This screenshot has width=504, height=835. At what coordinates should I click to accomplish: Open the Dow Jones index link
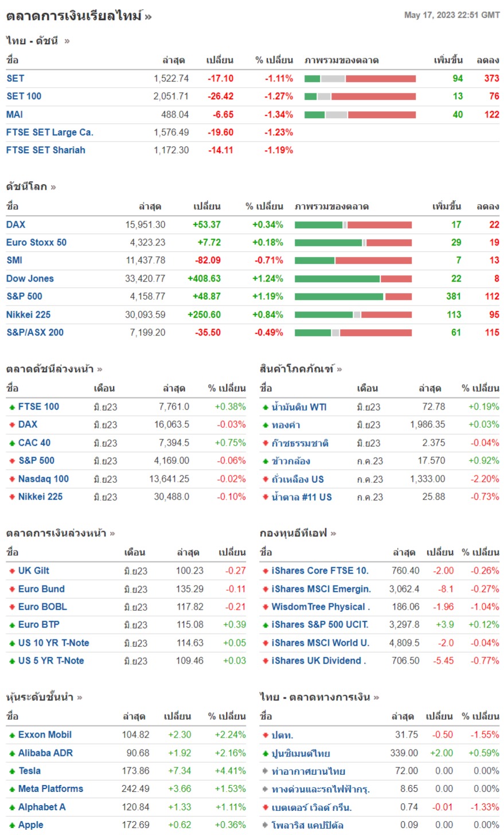30,279
